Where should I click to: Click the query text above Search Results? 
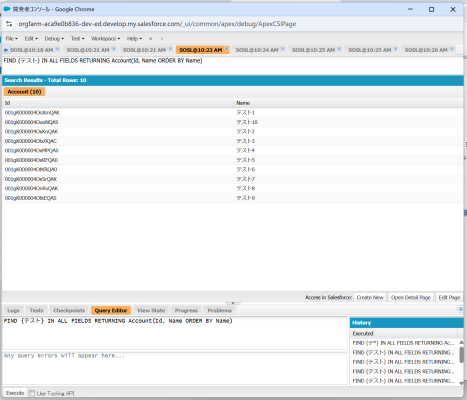tap(103, 61)
